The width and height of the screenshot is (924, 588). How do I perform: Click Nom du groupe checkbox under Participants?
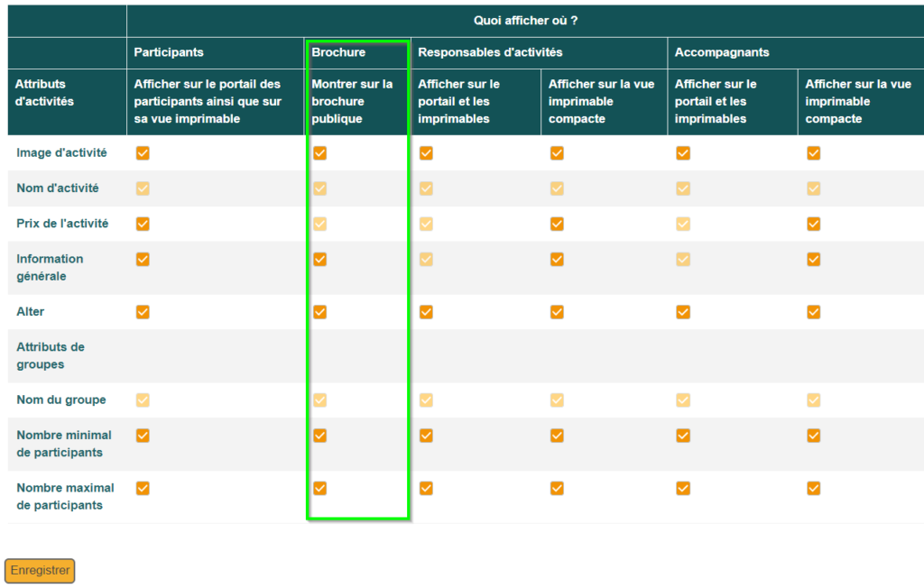(143, 400)
